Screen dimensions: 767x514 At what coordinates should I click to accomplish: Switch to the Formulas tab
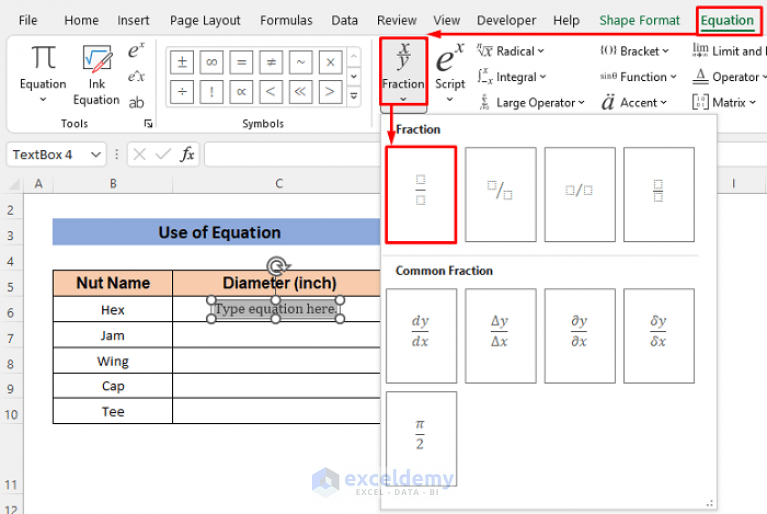coord(286,20)
